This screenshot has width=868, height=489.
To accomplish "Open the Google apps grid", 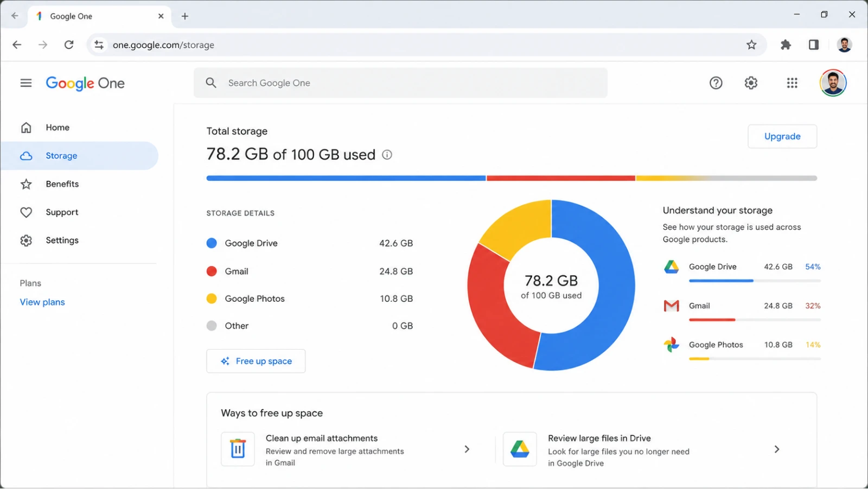I will point(792,83).
